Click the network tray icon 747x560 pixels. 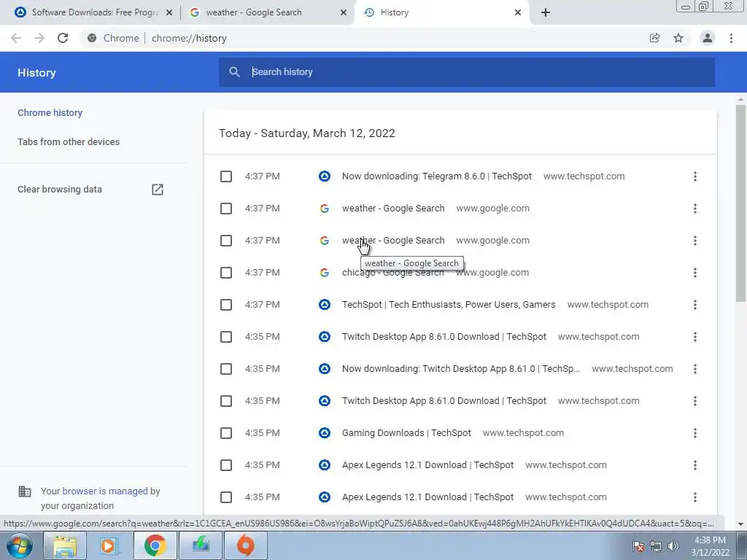pos(656,546)
